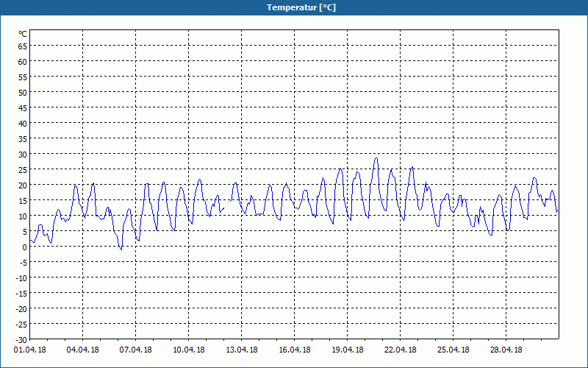The width and height of the screenshot is (588, 368).
Task: Click the 07.04.18 x-axis date
Action: click(x=136, y=350)
